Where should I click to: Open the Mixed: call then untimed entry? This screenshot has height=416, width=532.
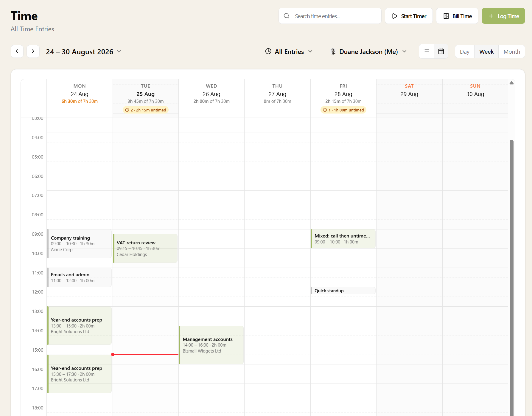coord(343,239)
